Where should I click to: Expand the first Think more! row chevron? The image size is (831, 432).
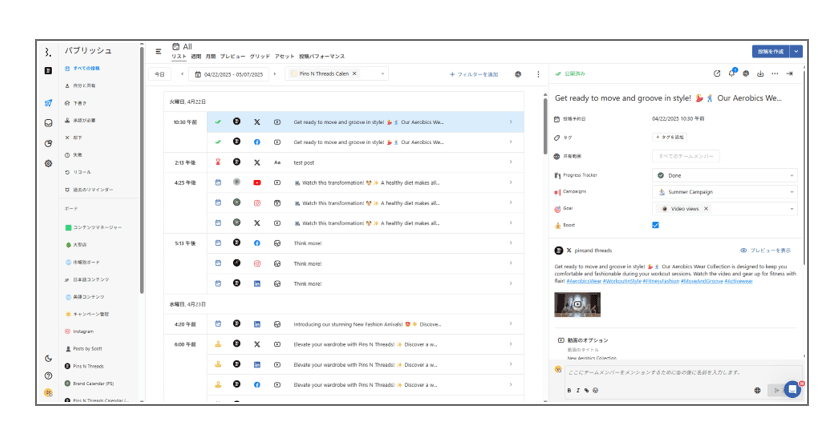[511, 243]
